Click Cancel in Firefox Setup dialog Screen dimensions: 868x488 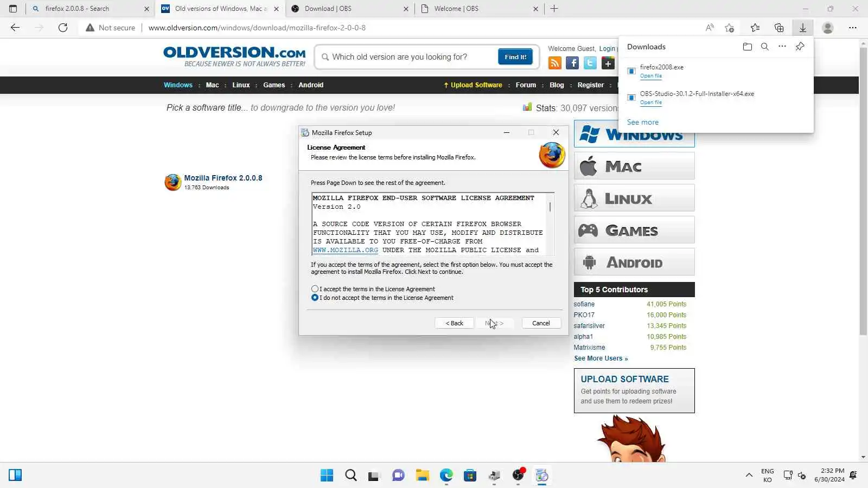tap(541, 323)
